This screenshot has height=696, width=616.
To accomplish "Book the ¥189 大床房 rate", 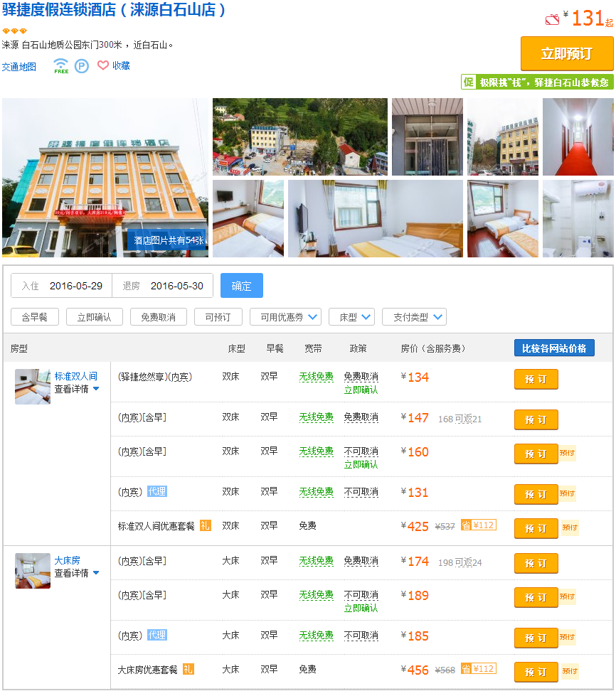I will [x=536, y=597].
